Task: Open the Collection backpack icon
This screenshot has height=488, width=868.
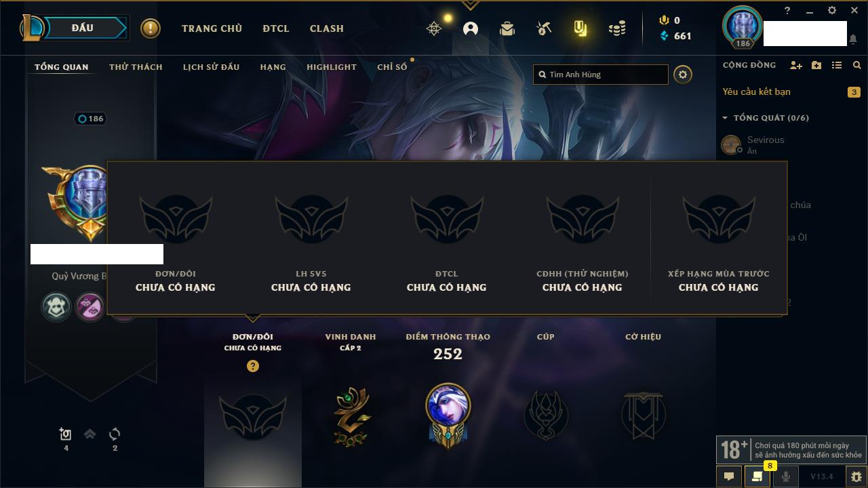Action: (x=507, y=28)
